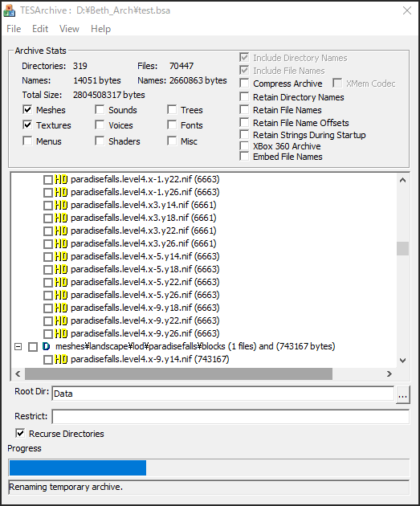
Task: Select file paradisefalls.level4.x-9.y22.nif (6663)
Action: [x=145, y=320]
